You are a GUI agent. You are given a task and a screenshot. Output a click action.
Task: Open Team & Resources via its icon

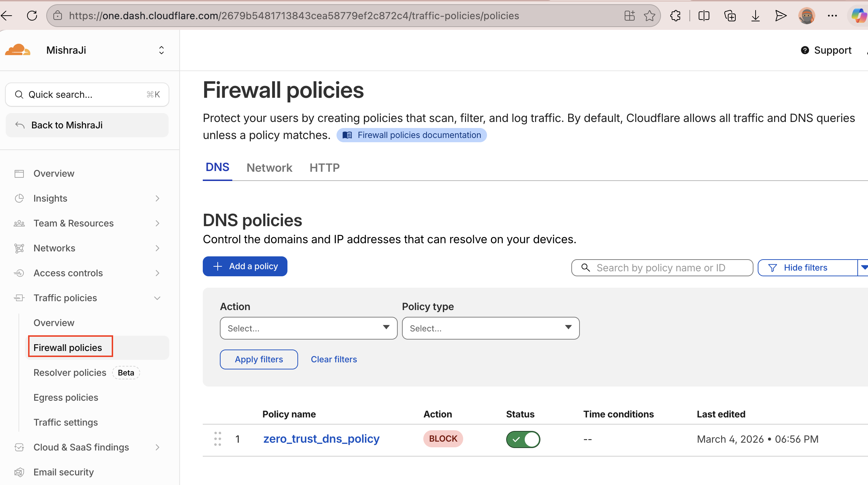click(x=20, y=223)
